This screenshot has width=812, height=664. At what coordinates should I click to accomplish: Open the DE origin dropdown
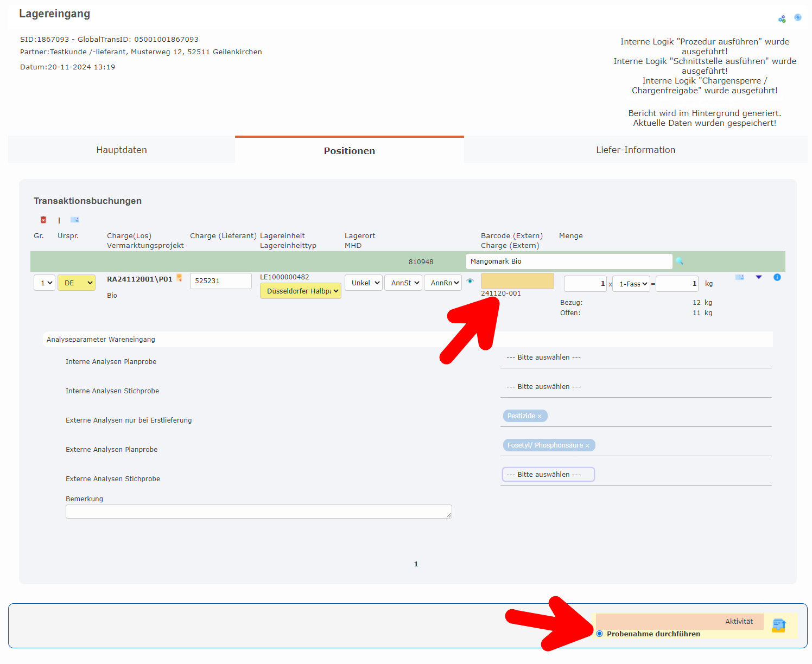[x=76, y=283]
